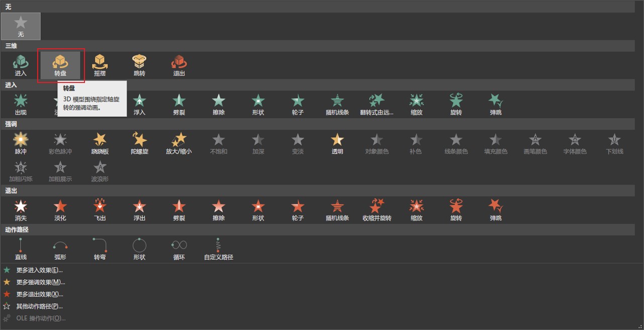Select the red 旋转 exit effect
The image size is (644, 330).
coord(456,210)
